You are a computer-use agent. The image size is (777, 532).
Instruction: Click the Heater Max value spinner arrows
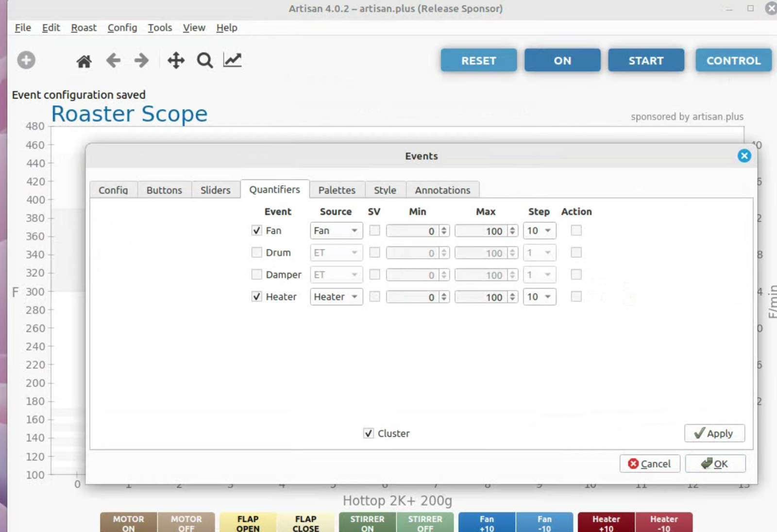(x=512, y=297)
